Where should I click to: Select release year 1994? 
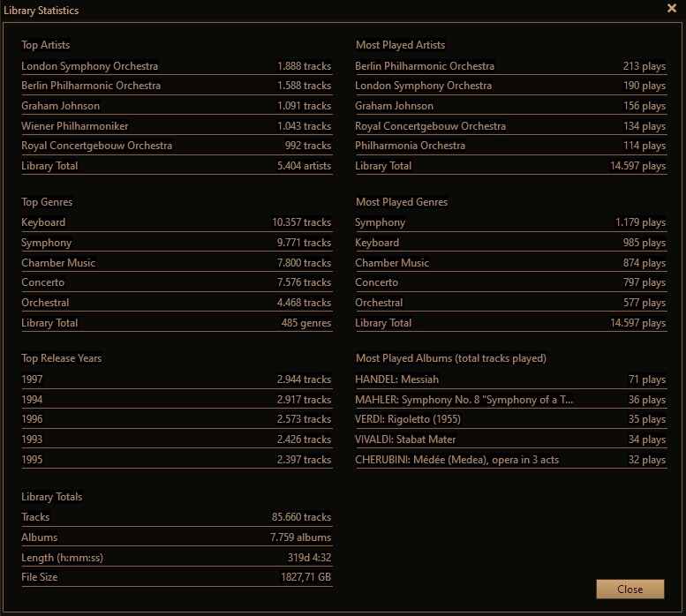[32, 400]
